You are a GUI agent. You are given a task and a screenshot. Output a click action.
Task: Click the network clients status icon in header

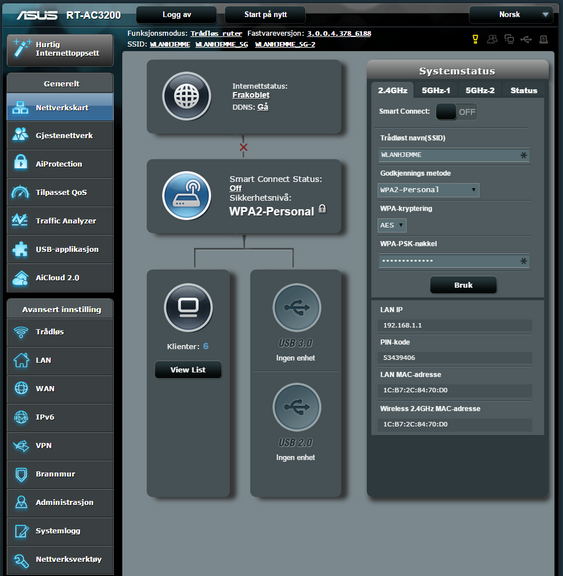click(509, 39)
